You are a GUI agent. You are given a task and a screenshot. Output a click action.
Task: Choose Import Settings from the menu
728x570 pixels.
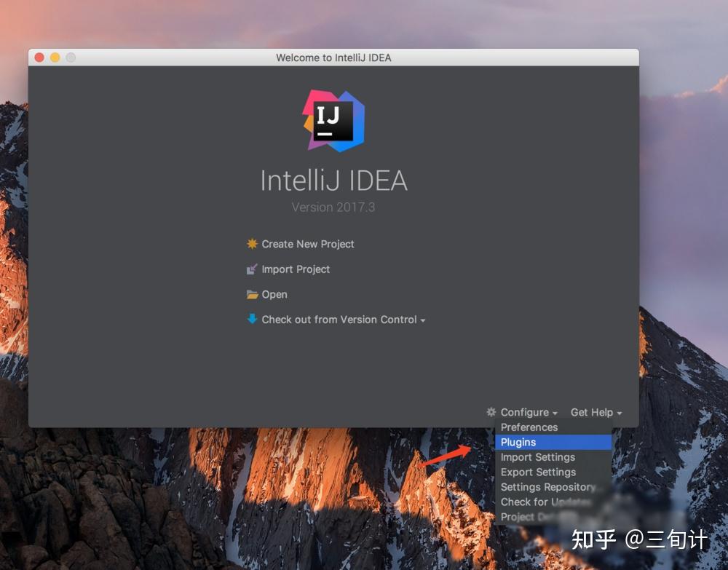point(537,457)
